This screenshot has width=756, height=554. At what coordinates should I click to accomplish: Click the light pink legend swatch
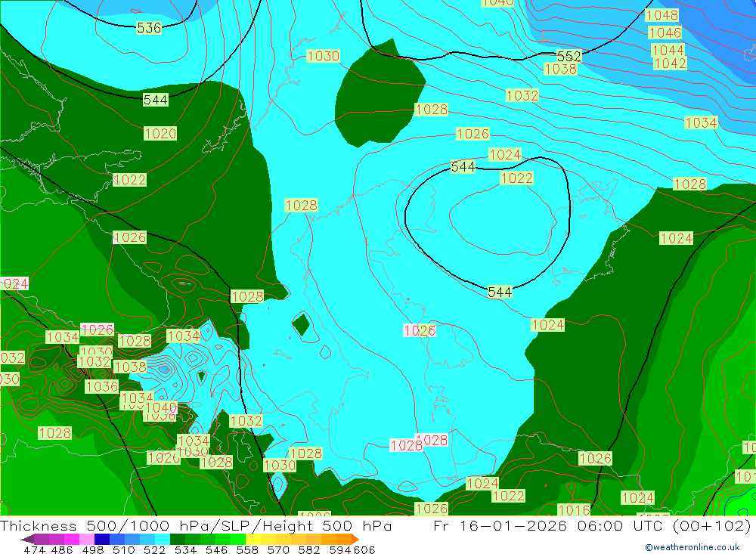87,539
